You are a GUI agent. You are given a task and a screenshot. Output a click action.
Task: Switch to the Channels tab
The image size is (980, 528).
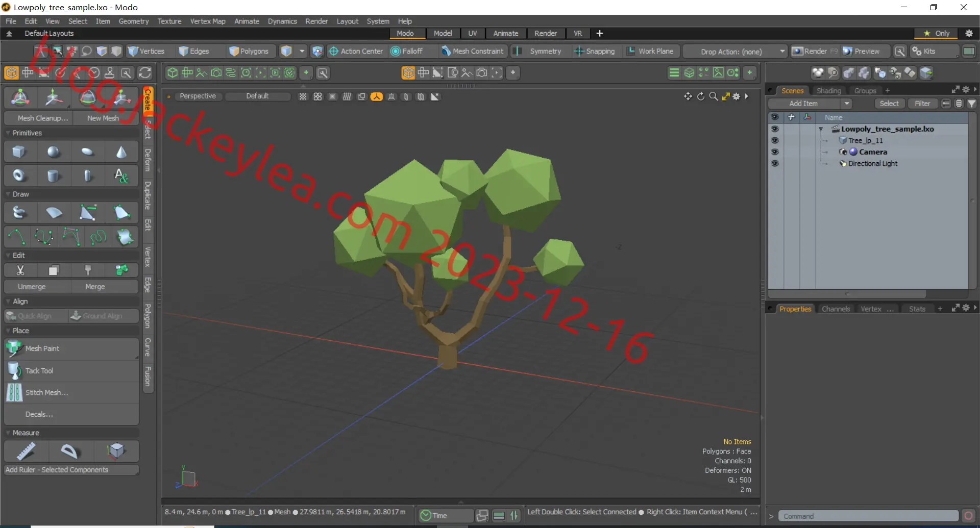point(836,309)
